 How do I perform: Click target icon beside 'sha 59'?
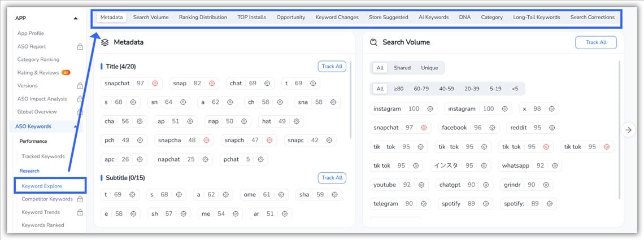(334, 194)
